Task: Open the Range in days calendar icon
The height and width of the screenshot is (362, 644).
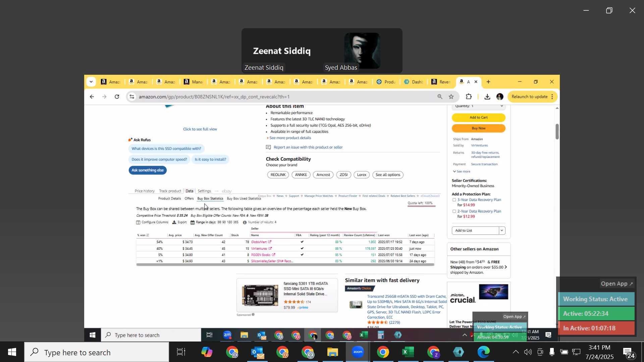Action: tap(193, 222)
